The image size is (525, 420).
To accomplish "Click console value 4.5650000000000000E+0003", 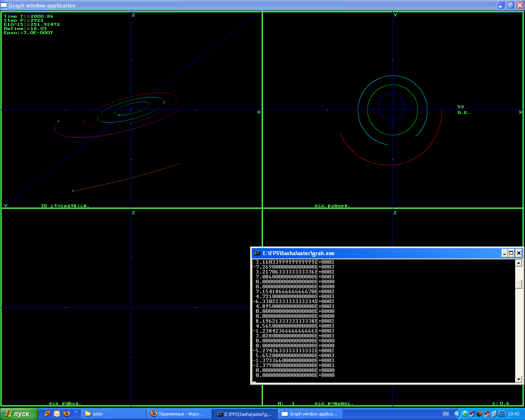I will point(295,326).
